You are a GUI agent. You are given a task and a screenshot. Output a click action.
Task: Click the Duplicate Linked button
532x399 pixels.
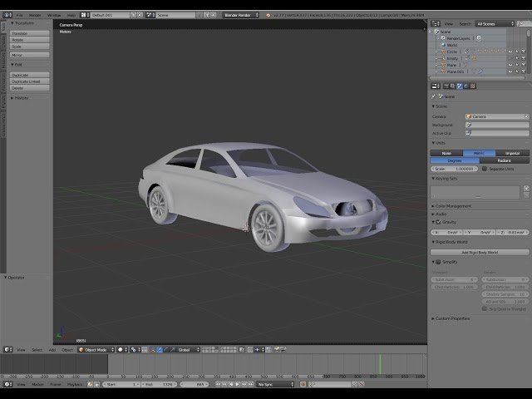click(30, 81)
